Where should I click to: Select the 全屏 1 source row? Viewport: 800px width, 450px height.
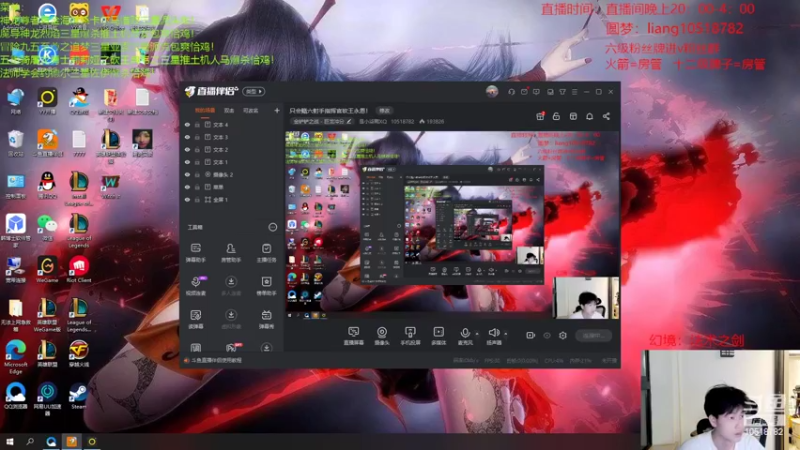[232, 199]
